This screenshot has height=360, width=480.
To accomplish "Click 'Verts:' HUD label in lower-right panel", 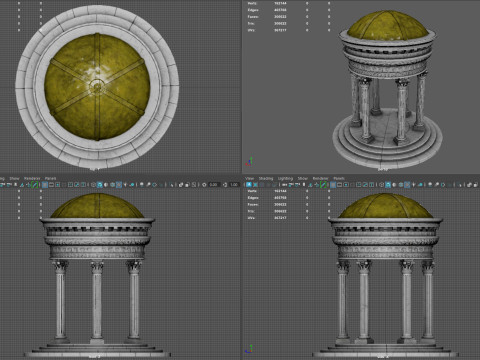I will (x=252, y=191).
